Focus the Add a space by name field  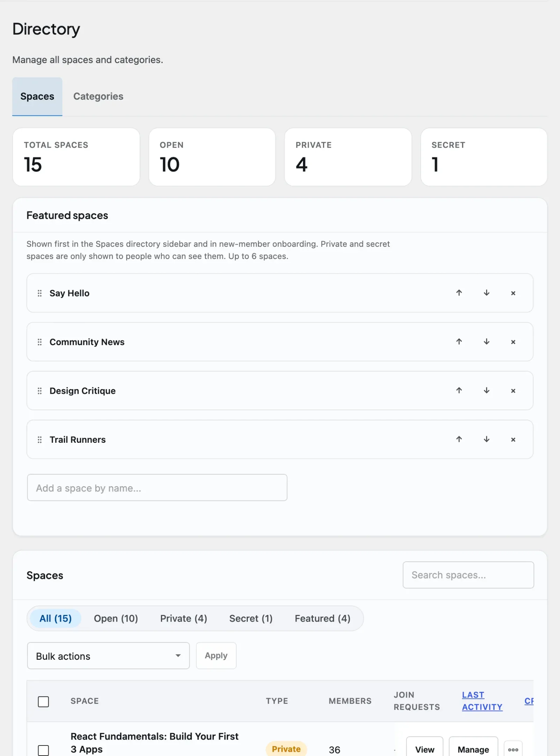click(x=157, y=488)
